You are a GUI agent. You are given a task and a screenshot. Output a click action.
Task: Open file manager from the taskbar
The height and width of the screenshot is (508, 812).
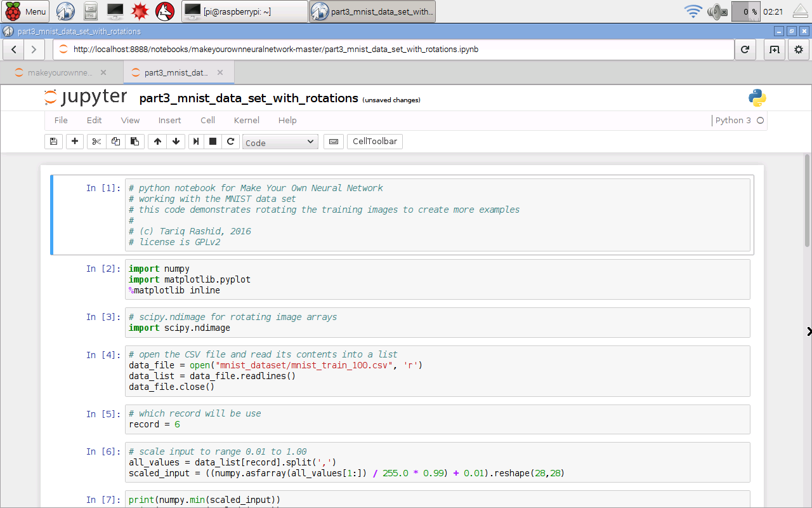[x=91, y=11]
